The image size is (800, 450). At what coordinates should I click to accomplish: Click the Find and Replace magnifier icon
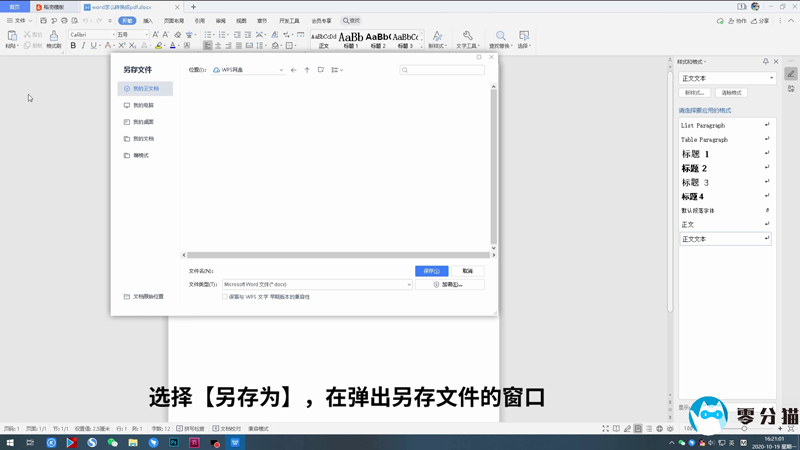[501, 35]
